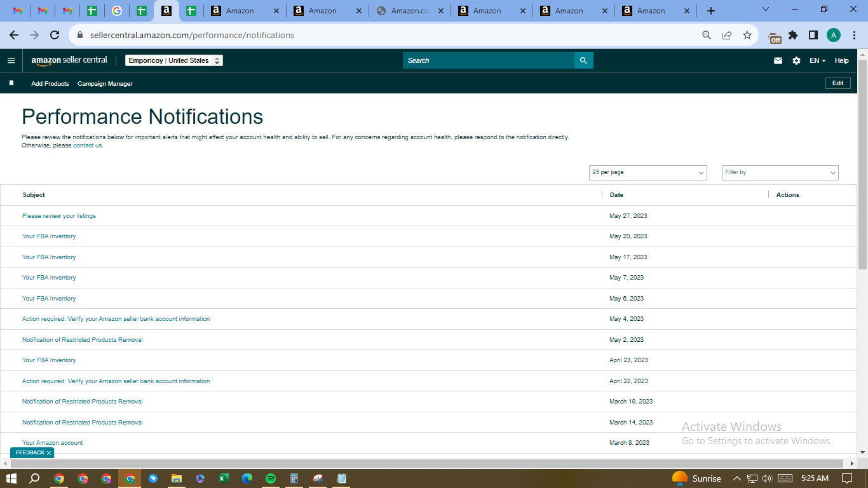Screen dimensions: 868x488
Task: Open the Windows Start menu
Action: 11,478
